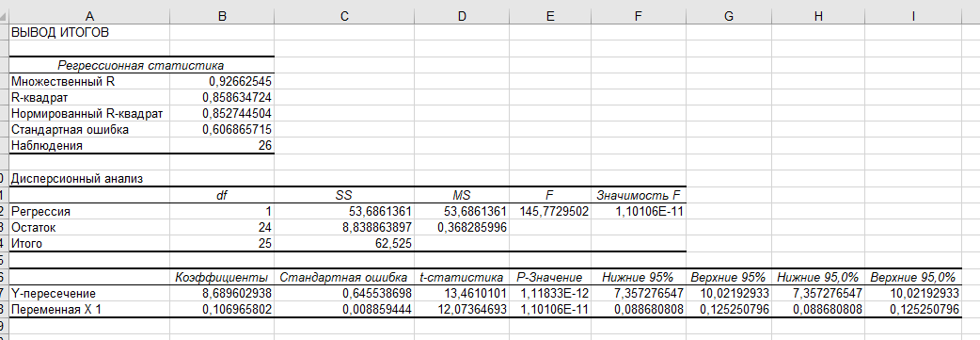This screenshot has height=340, width=980.
Task: Select the P-value 1,11833E-12
Action: pos(550,293)
